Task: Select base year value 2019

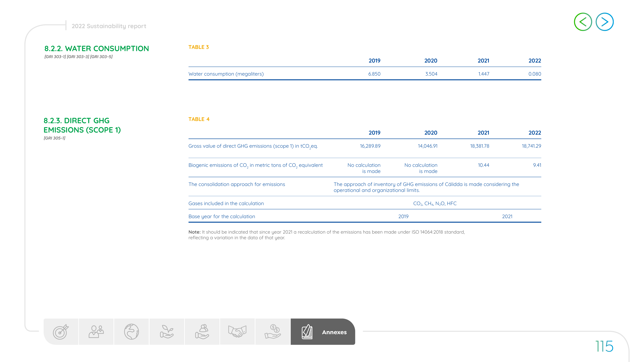Action: point(403,217)
